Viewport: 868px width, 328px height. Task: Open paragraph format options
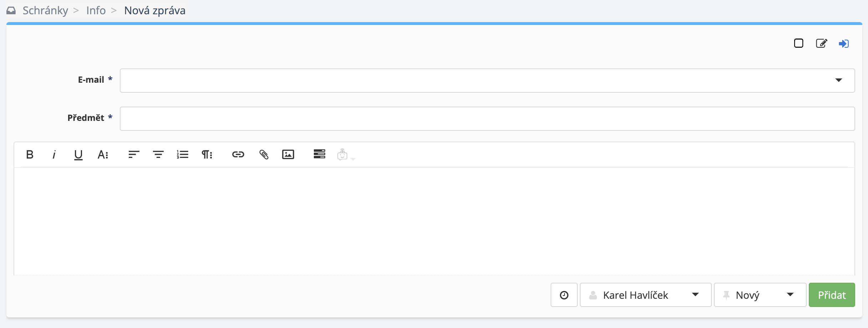coord(207,154)
